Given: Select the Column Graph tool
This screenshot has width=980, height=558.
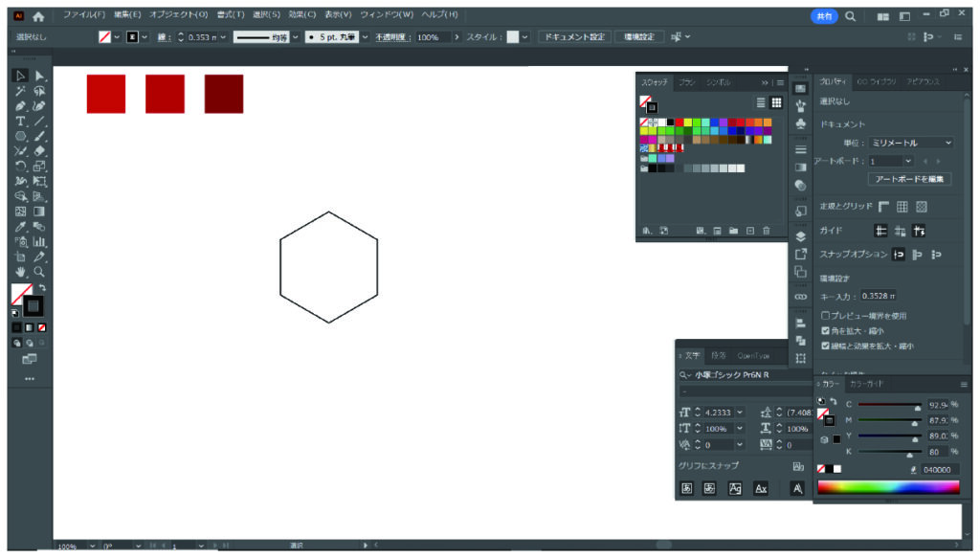Looking at the screenshot, I should [x=39, y=242].
